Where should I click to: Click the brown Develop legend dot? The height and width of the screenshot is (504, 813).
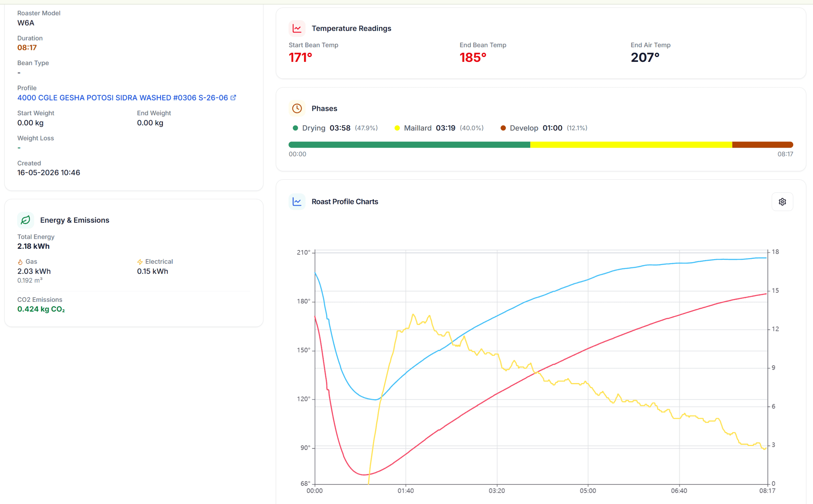503,128
